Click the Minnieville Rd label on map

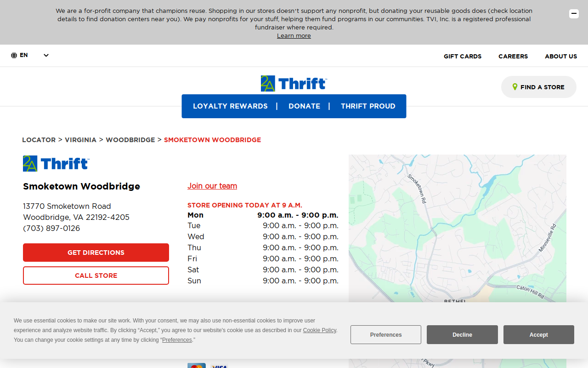coord(547,238)
